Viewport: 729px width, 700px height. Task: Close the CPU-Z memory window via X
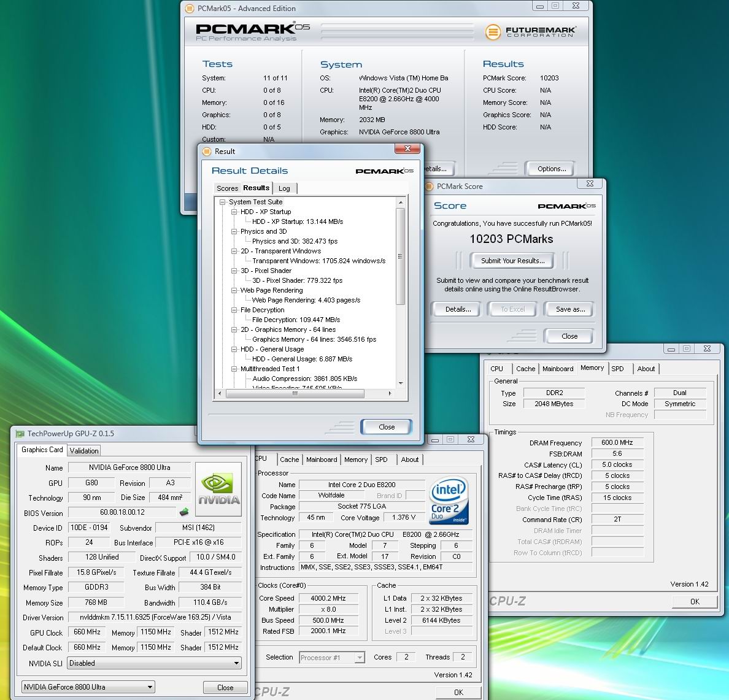coord(707,348)
